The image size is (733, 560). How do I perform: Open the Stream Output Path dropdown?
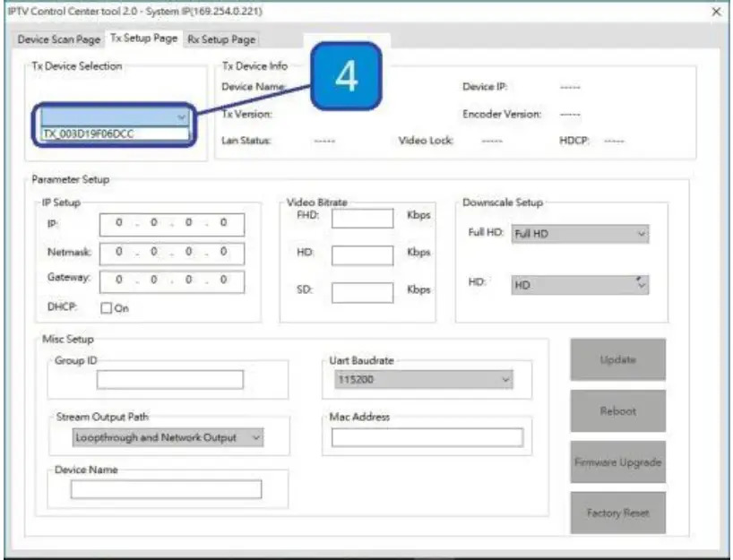click(168, 437)
